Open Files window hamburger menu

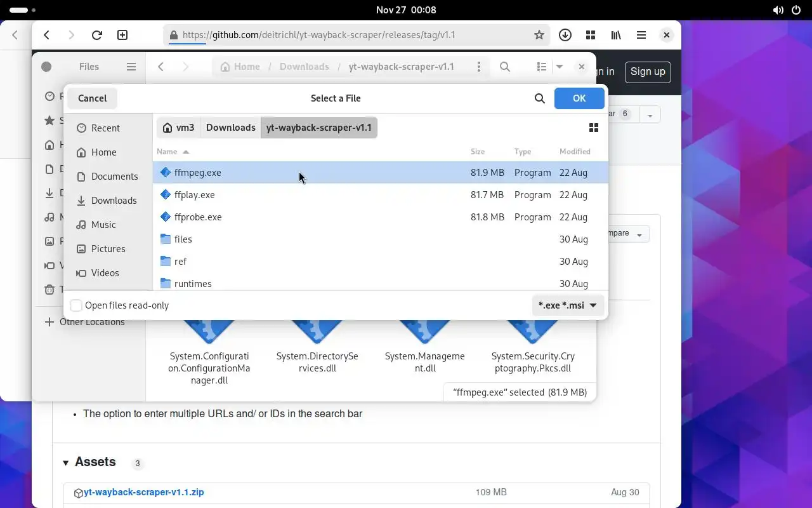tap(131, 67)
